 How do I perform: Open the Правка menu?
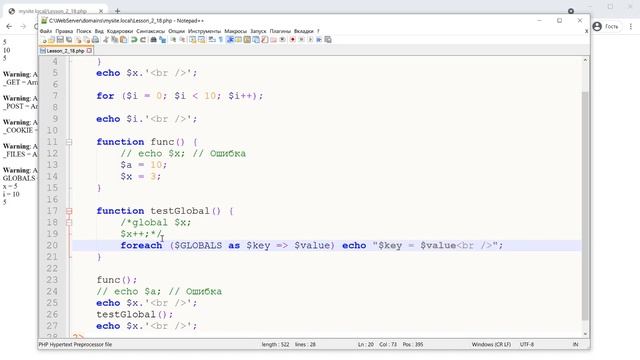(64, 31)
